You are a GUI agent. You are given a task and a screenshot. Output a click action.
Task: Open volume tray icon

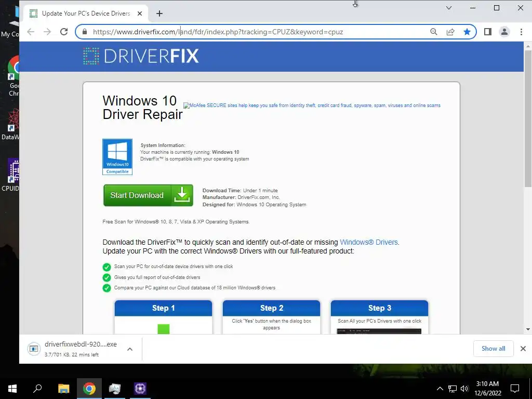click(464, 389)
